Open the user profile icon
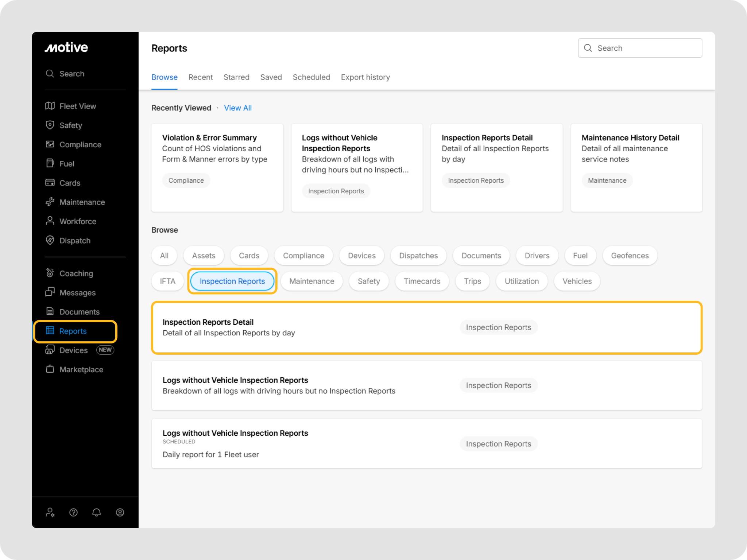This screenshot has height=560, width=747. [x=120, y=513]
